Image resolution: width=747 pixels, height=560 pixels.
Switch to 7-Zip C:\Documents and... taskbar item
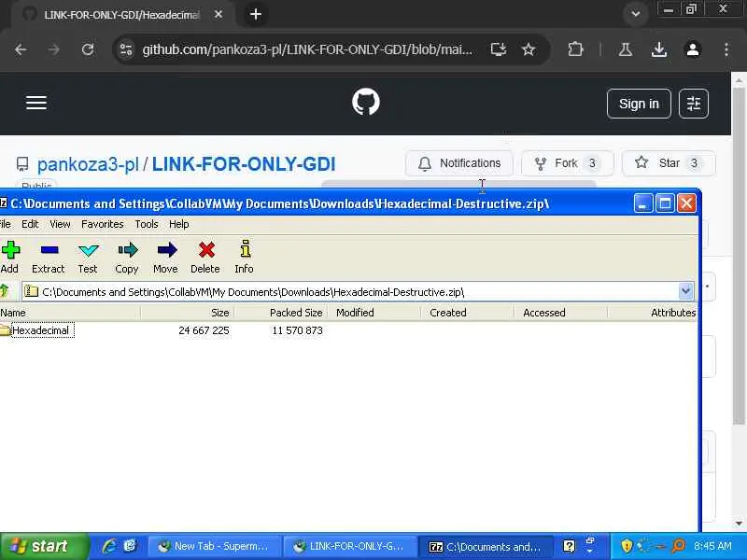pos(486,546)
